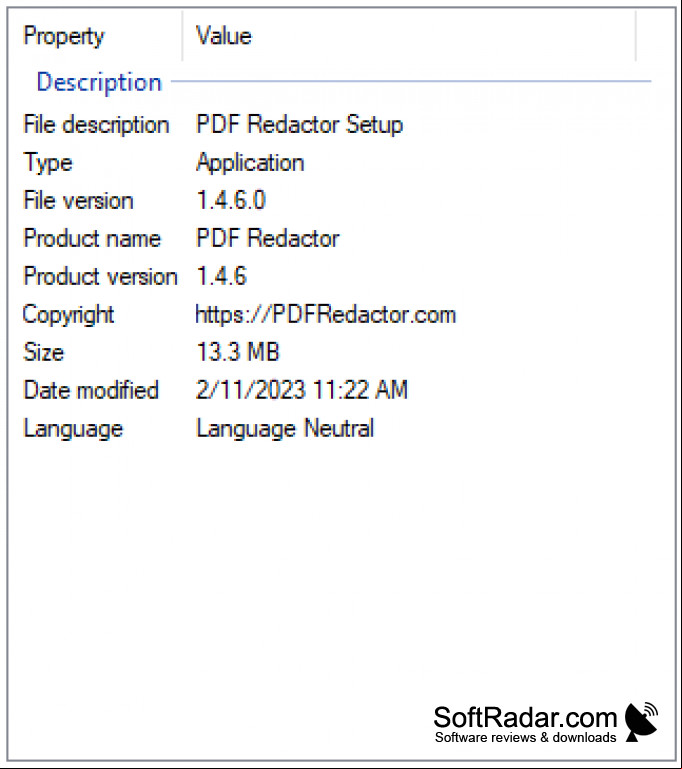This screenshot has height=769, width=682.
Task: Select the Size property label
Action: [x=44, y=353]
